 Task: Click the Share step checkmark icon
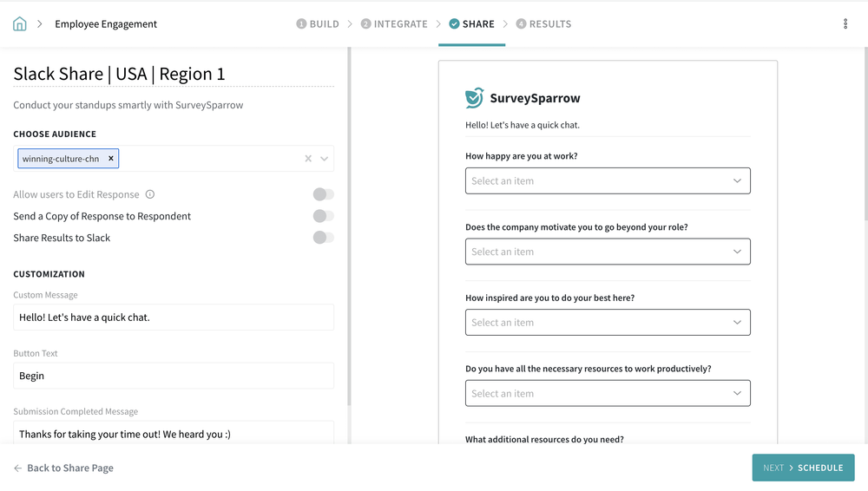(x=454, y=24)
